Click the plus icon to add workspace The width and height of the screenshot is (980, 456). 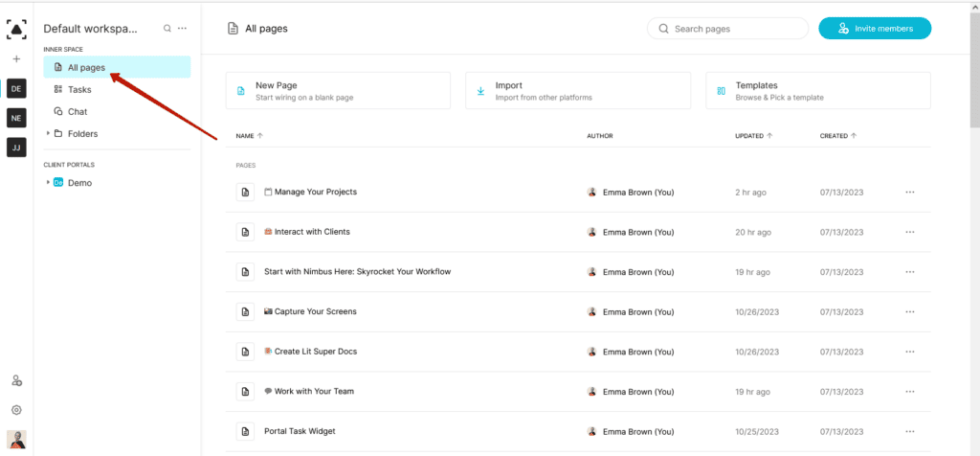[16, 59]
